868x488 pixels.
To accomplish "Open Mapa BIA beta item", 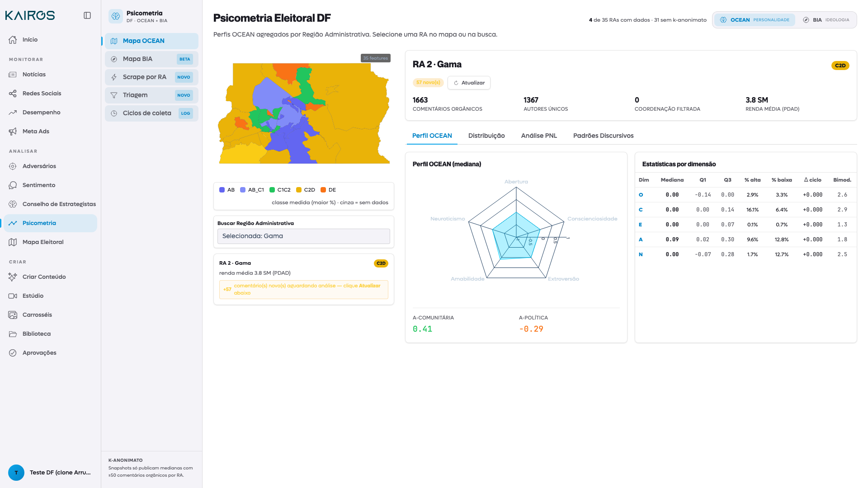I will 151,59.
